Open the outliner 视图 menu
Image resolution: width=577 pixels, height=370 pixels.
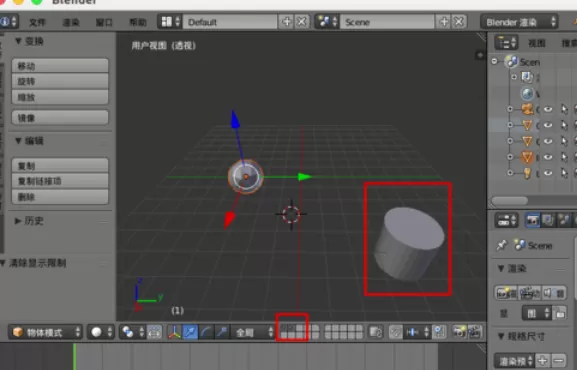(x=537, y=43)
